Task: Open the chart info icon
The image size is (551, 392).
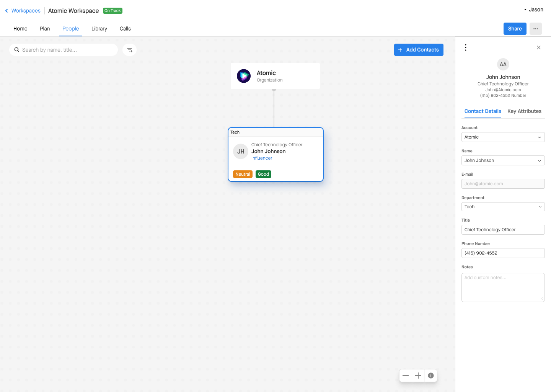Action: [431, 376]
